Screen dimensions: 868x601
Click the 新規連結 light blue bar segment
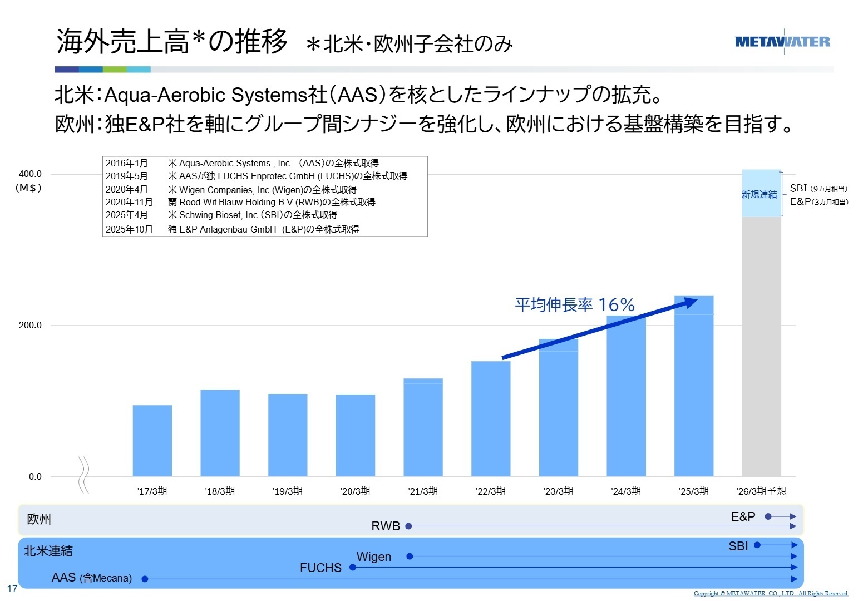[x=761, y=192]
